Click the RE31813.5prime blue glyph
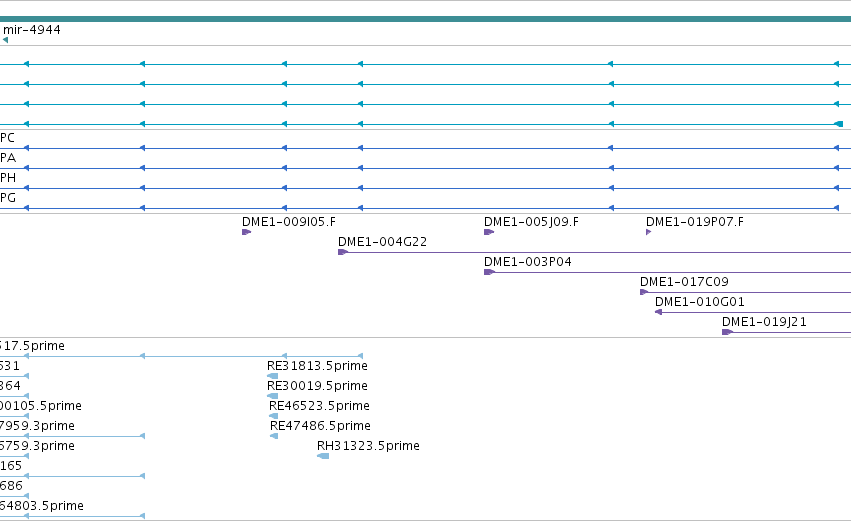Image resolution: width=851 pixels, height=521 pixels. (272, 376)
